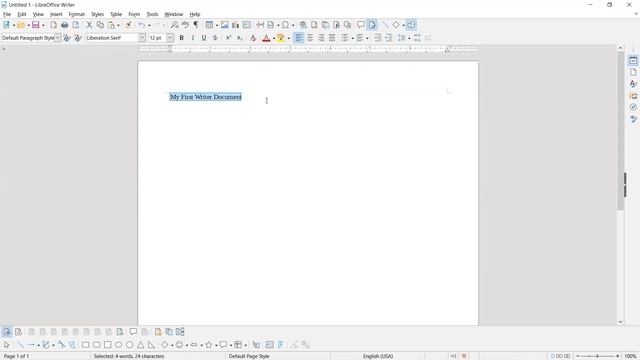Screen dimensions: 640x360
Task: Open the Paste options dropdown arrow
Action: point(118,25)
